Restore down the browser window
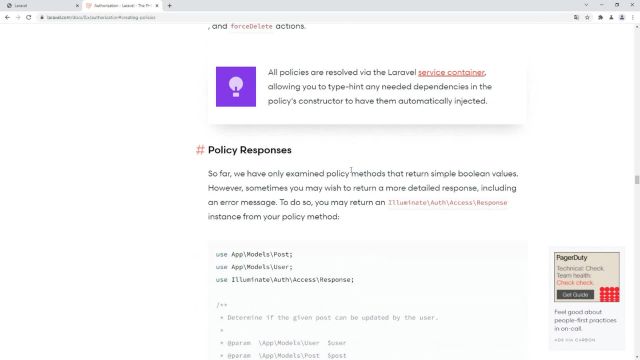The image size is (640, 360). (617, 5)
